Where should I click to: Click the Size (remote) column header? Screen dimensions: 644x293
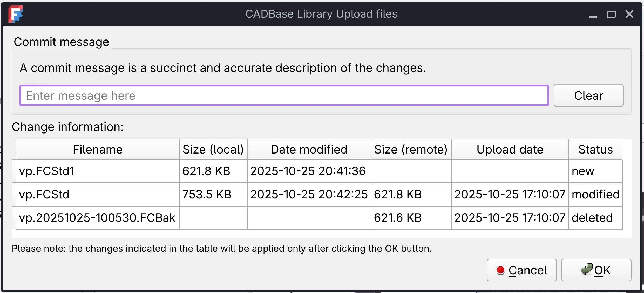coord(411,149)
